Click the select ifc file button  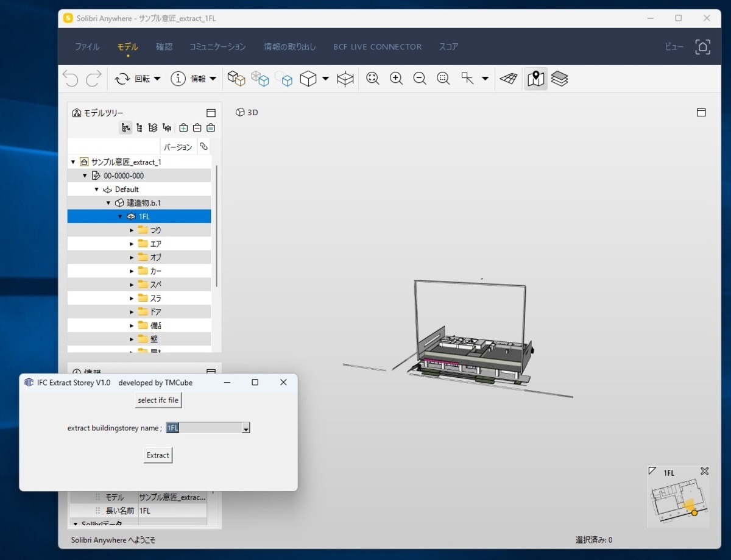[158, 400]
